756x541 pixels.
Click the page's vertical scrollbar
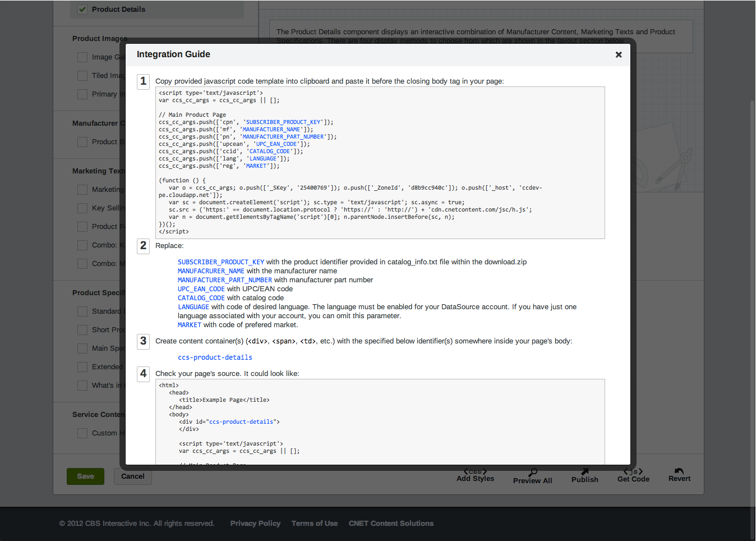pos(752,281)
